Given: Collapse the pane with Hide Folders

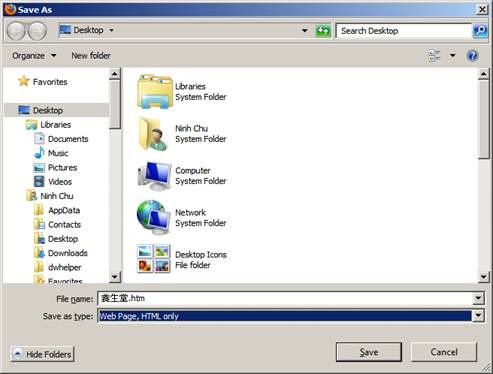Looking at the screenshot, I should click(42, 354).
